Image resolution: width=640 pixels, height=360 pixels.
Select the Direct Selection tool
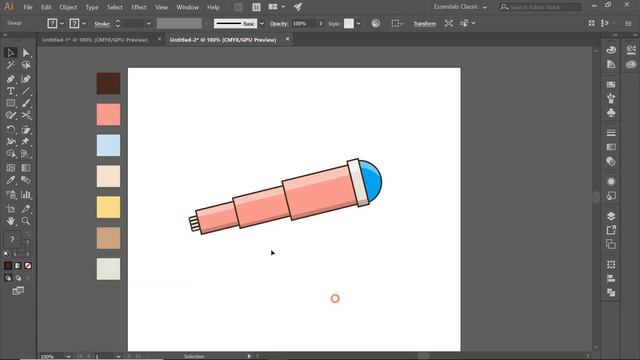[26, 53]
